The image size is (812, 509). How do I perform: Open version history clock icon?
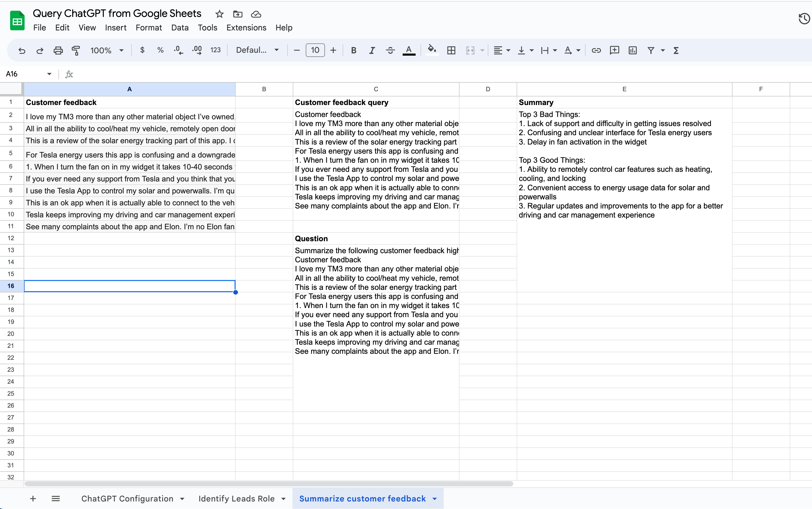tap(804, 18)
